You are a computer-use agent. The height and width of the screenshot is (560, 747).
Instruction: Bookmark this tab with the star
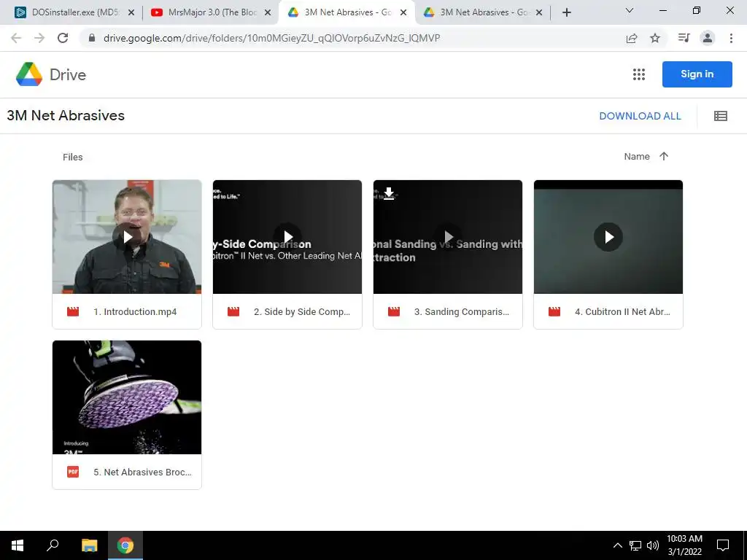[655, 38]
